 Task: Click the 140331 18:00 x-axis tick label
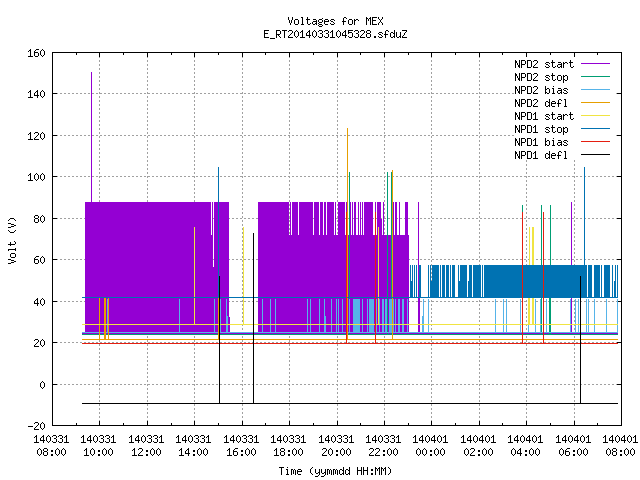coord(289,446)
